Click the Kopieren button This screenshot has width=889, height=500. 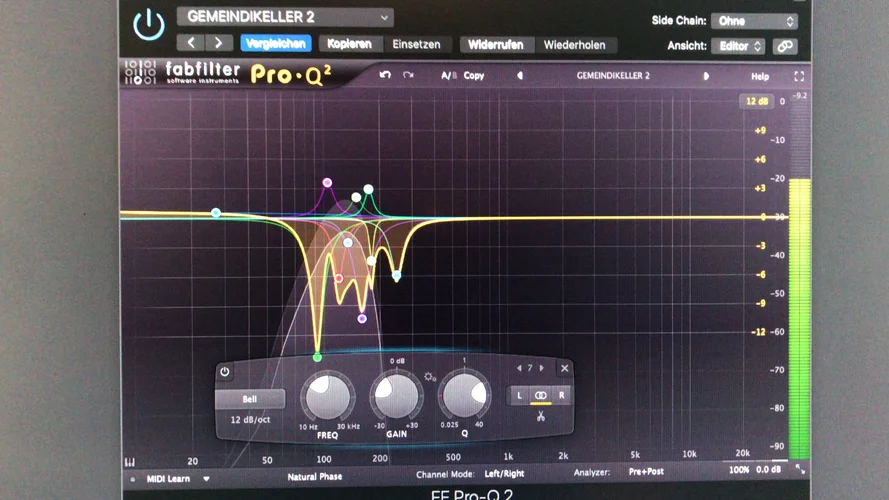[x=349, y=44]
